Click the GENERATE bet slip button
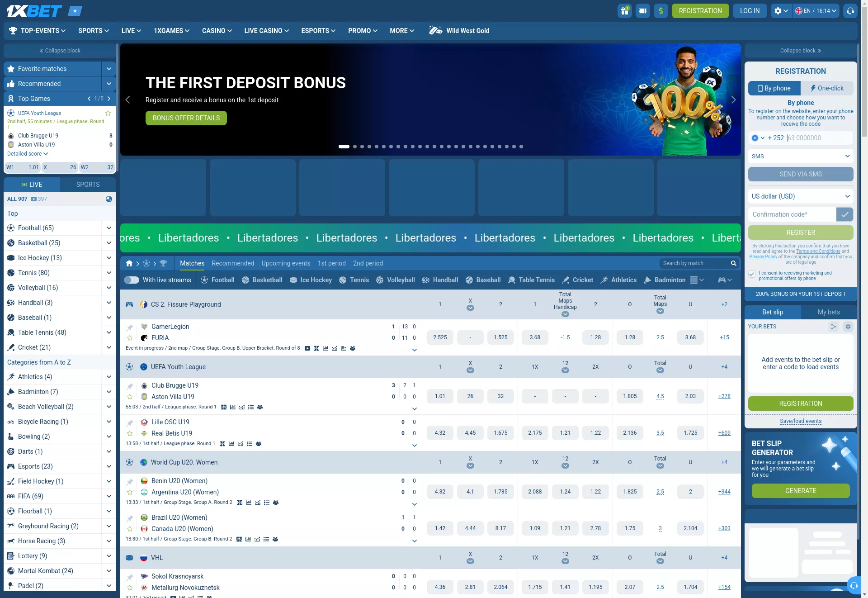 point(800,491)
